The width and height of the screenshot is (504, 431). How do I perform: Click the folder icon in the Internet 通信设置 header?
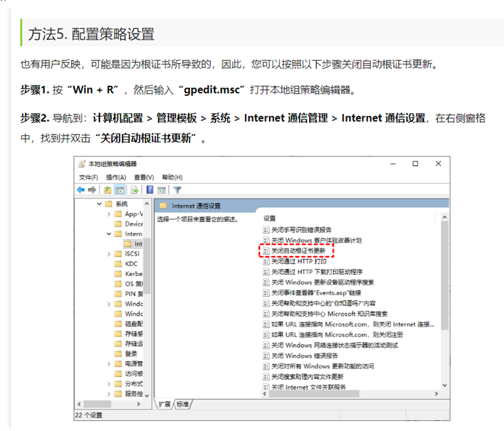pos(163,205)
